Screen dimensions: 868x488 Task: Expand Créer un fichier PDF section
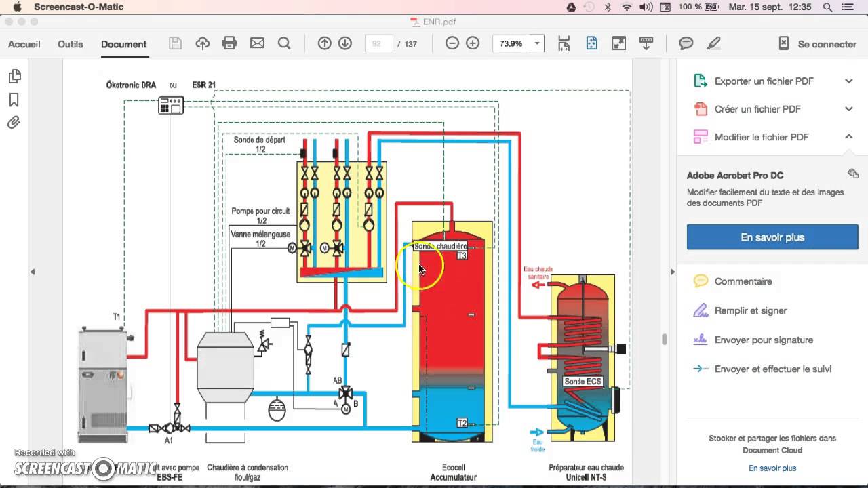(848, 109)
